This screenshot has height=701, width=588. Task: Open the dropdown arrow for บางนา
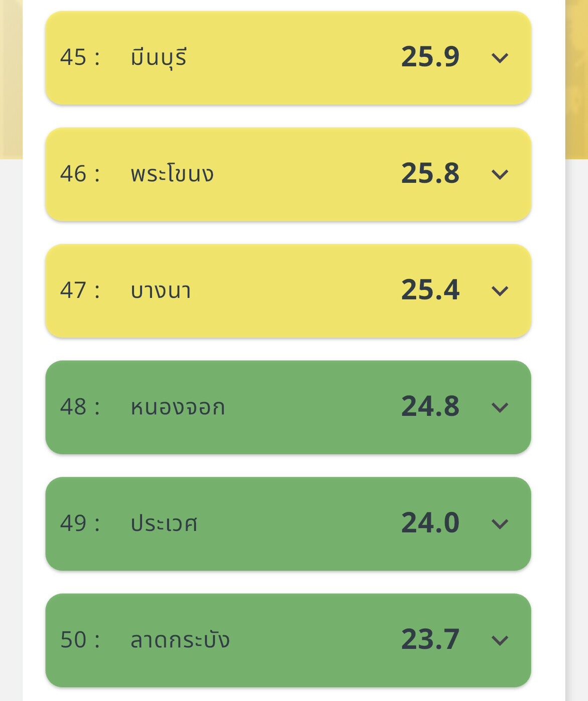pyautogui.click(x=500, y=291)
